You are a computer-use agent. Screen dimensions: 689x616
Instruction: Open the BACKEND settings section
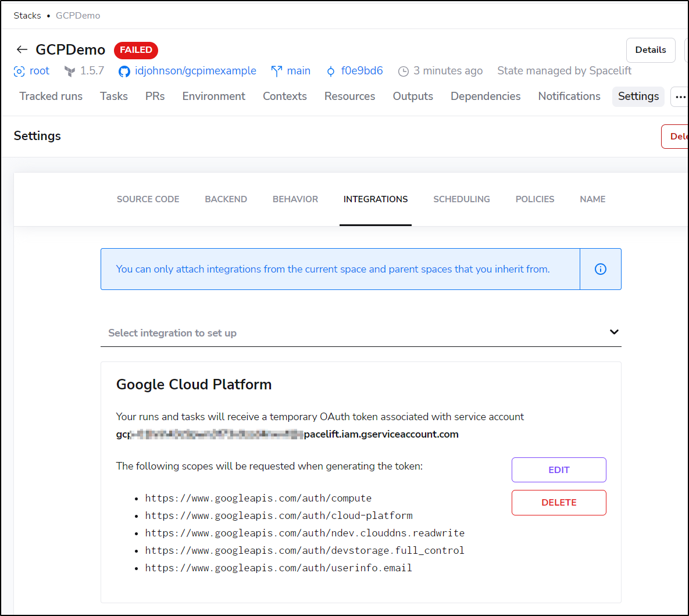(226, 199)
